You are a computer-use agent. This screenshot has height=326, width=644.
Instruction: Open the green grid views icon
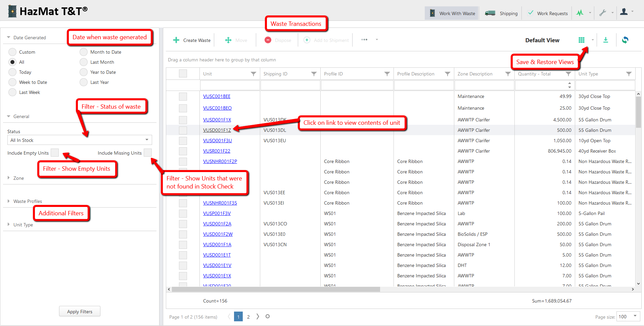pos(582,40)
